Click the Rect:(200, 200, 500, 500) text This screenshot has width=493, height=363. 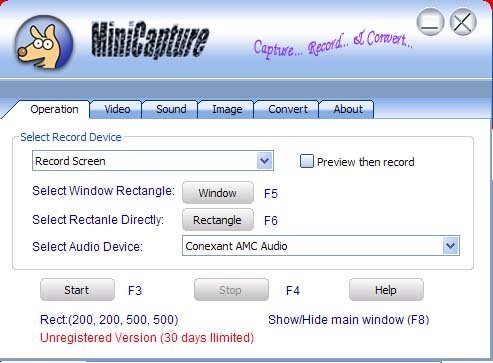click(109, 320)
